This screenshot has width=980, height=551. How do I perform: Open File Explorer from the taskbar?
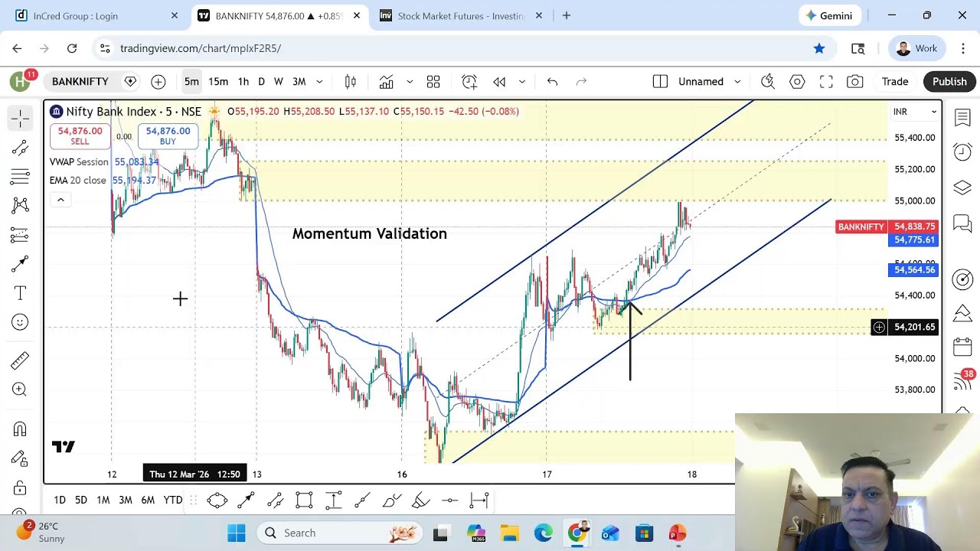(x=510, y=533)
